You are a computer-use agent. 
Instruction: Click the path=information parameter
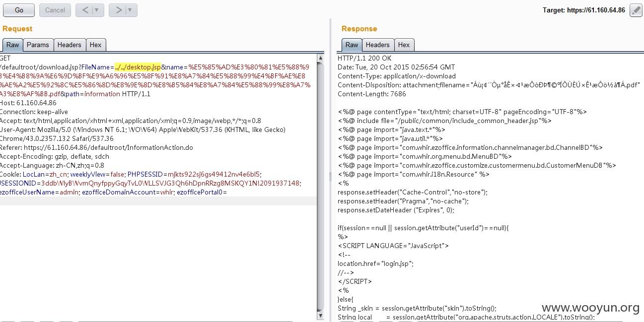pyautogui.click(x=93, y=94)
